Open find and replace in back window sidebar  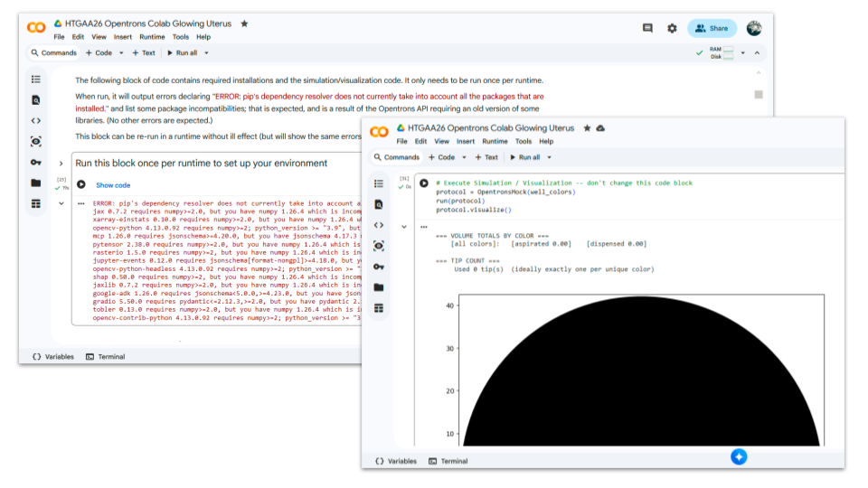(36, 100)
